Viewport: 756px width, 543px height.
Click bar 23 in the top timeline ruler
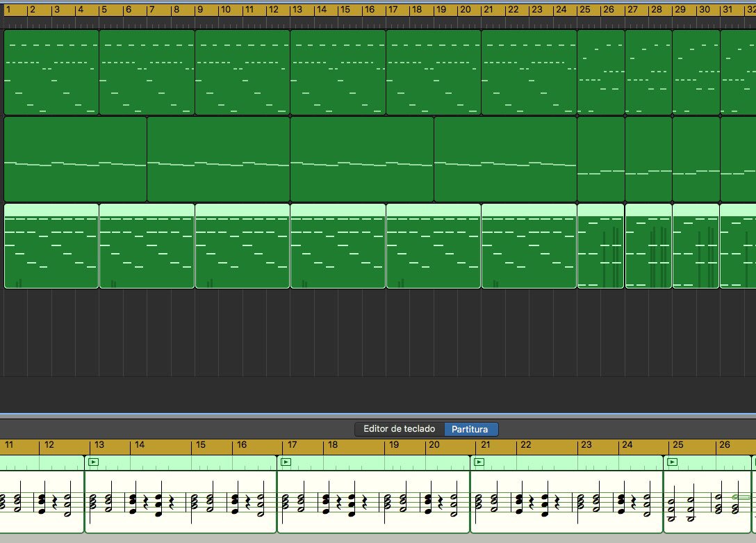(536, 9)
